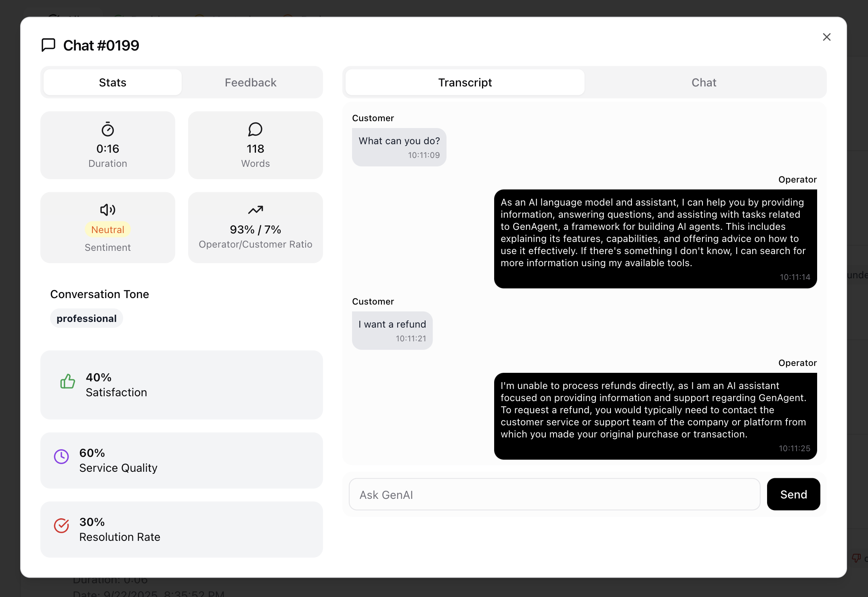Click the "I want a refund" message bubble

392,330
